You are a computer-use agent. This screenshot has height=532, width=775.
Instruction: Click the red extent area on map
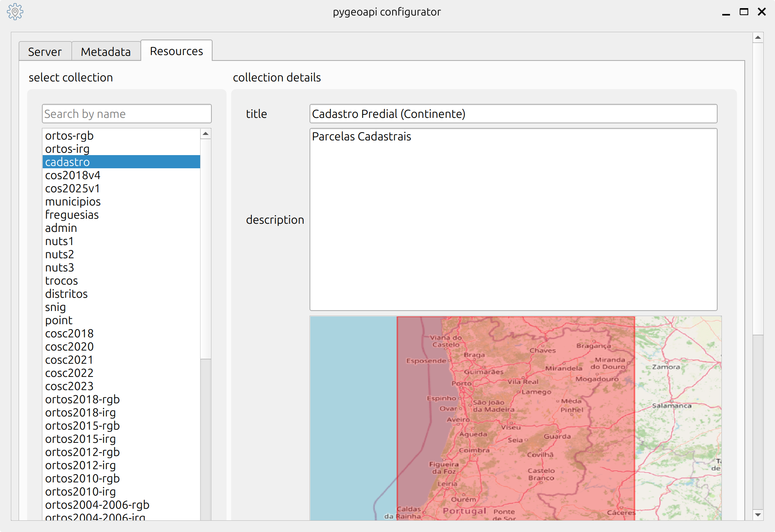coord(516,418)
